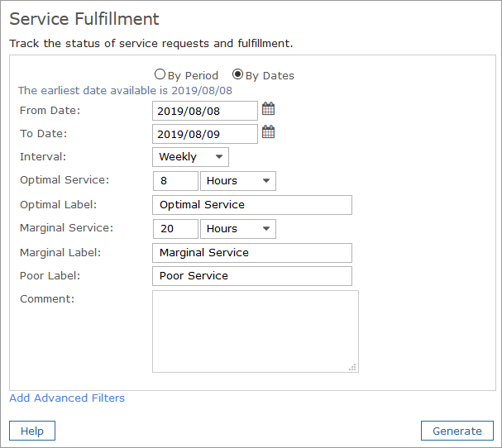Open the From Date calendar picker
Image resolution: width=502 pixels, height=448 pixels.
(268, 109)
